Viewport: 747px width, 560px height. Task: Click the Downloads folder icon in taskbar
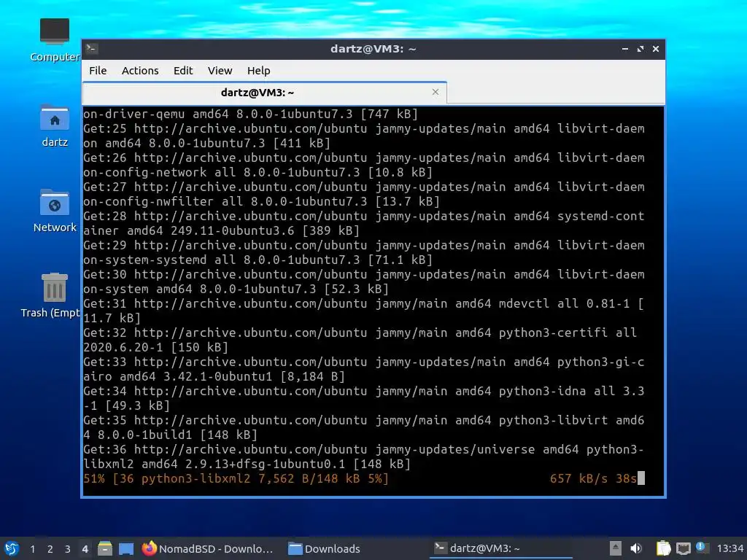point(295,548)
